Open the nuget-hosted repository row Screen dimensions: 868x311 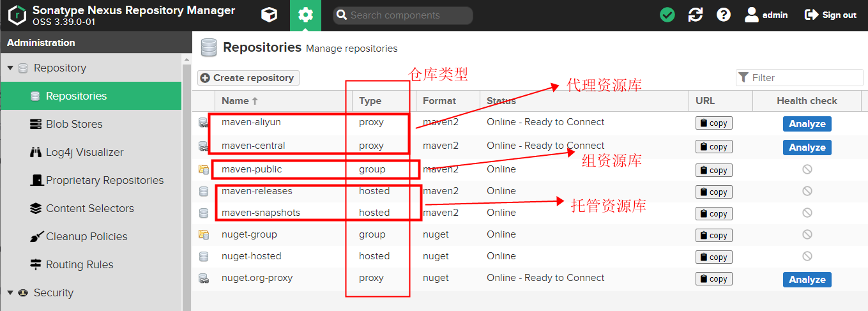pyautogui.click(x=529, y=256)
